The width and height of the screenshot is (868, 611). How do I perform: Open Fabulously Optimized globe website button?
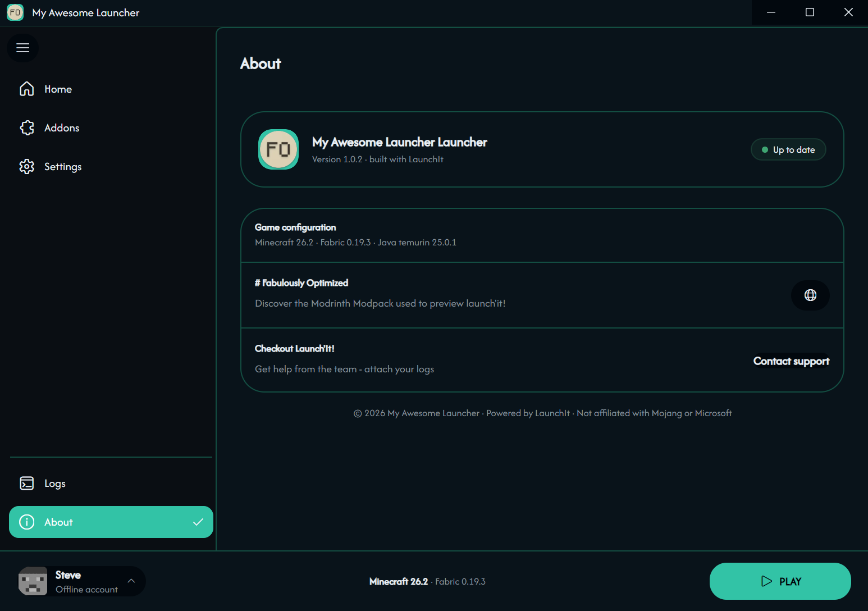[810, 295]
